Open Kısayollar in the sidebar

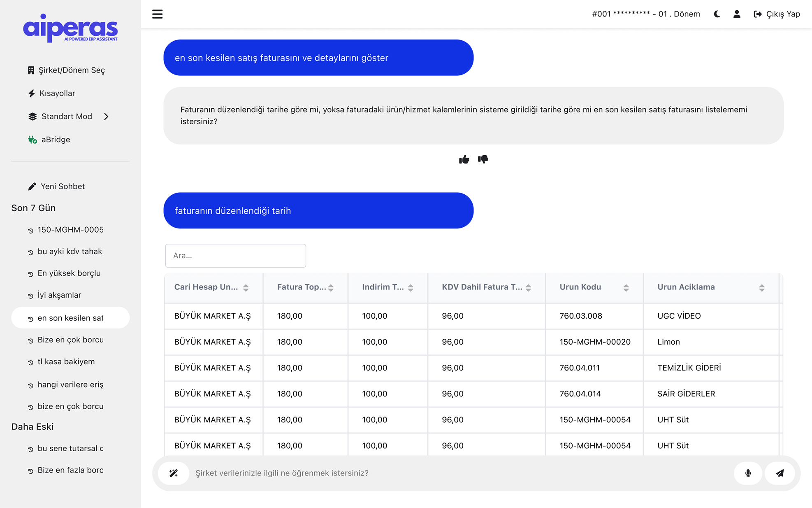pos(57,93)
